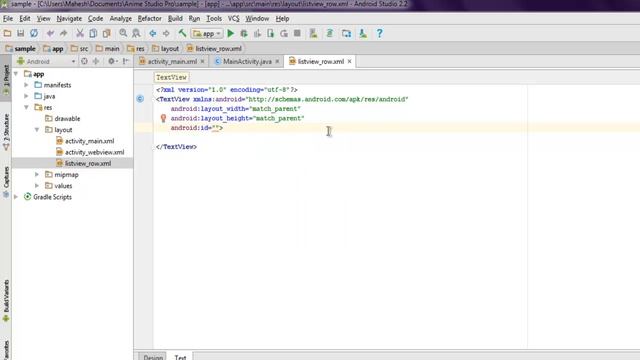Viewport: 640px width, 360px height.
Task: Close the MainActivity.java tab
Action: click(x=278, y=61)
